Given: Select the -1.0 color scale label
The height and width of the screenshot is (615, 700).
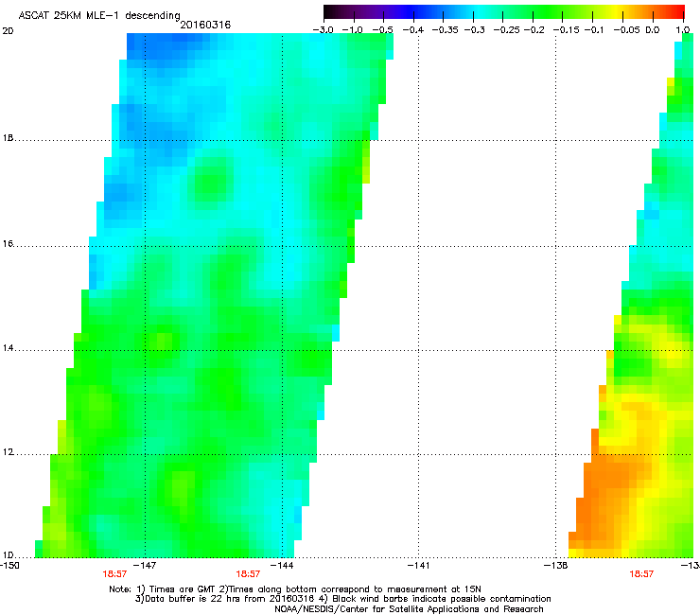Looking at the screenshot, I should 352,30.
